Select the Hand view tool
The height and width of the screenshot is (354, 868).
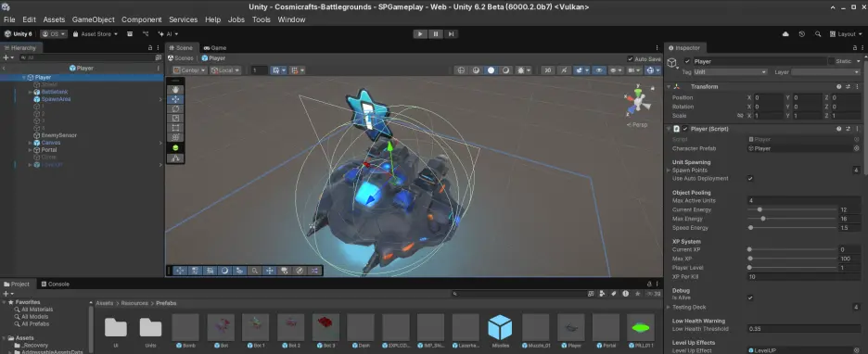[x=175, y=90]
